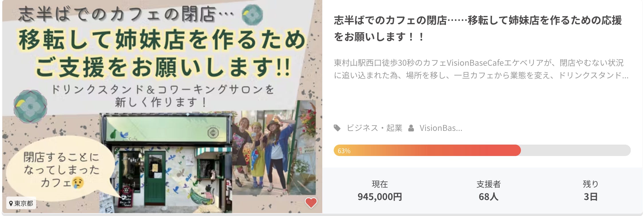Click the café storefront photo
This screenshot has height=216, width=644.
pos(166,160)
